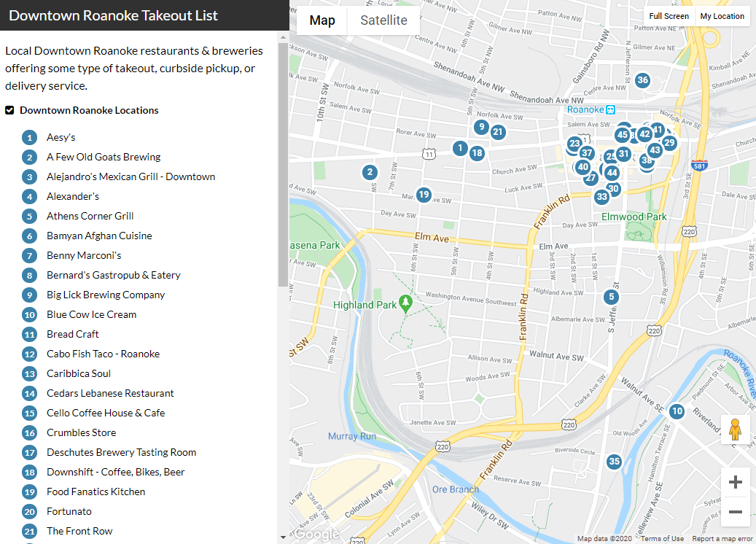
Task: Open map marker 19 near Marshall Ave
Action: (x=424, y=195)
